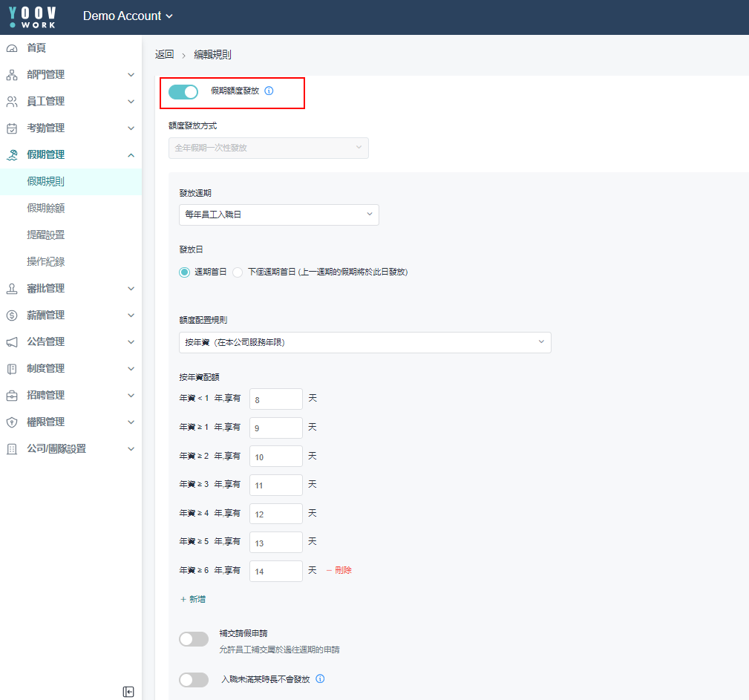The image size is (749, 700).
Task: Collapse the sidebar with bottom collapse icon
Action: point(128,692)
